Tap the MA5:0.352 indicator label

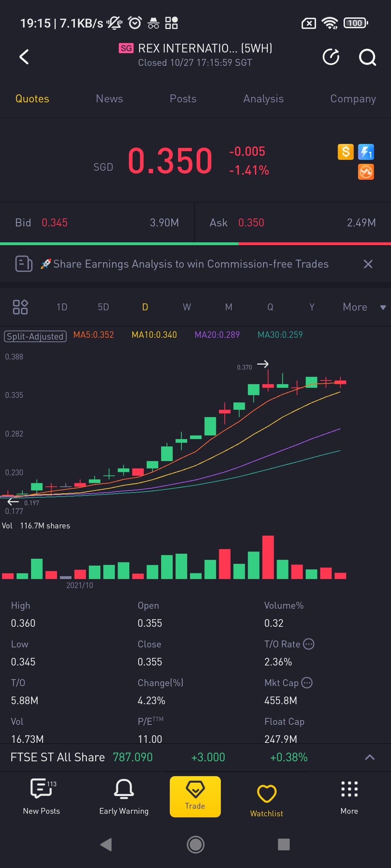click(x=94, y=335)
